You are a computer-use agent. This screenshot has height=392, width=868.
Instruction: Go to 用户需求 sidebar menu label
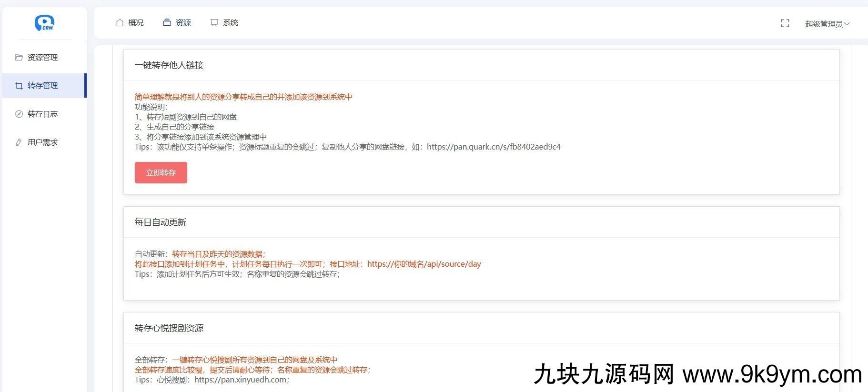[43, 142]
